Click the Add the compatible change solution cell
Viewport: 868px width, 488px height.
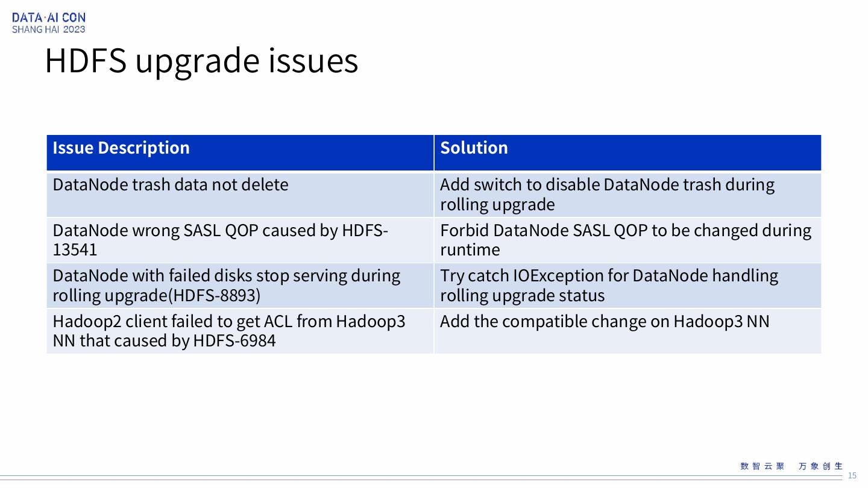(x=605, y=321)
